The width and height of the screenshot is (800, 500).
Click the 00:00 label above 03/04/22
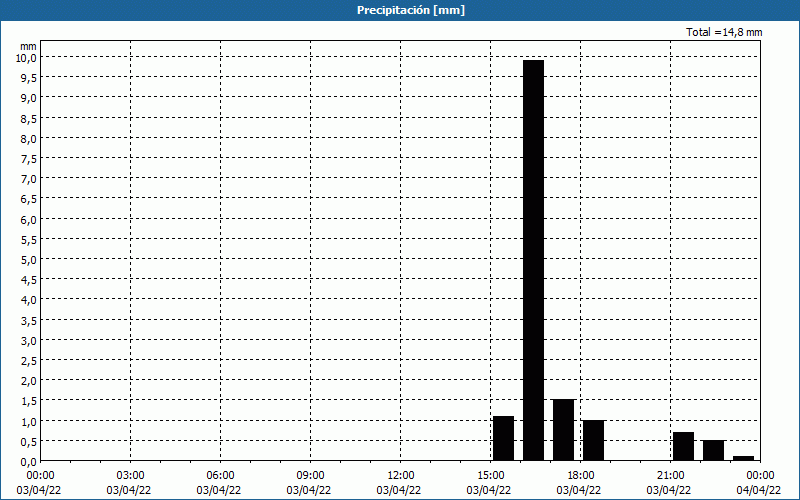pos(40,476)
